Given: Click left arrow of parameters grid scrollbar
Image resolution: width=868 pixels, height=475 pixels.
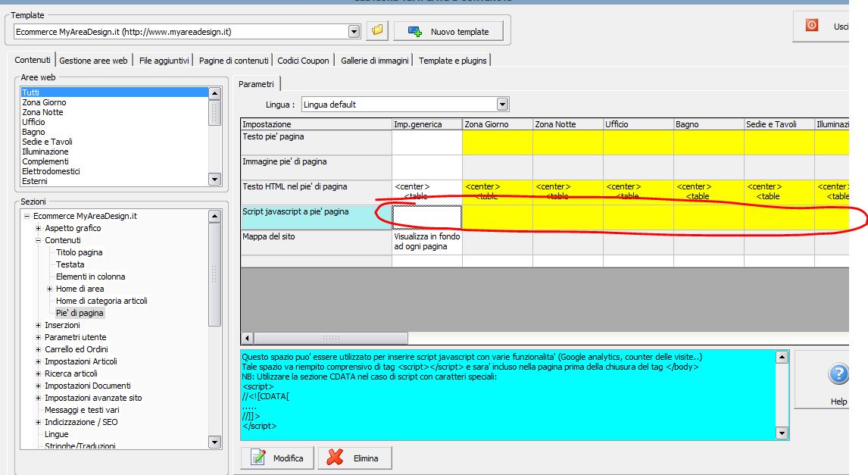Looking at the screenshot, I should [x=247, y=338].
